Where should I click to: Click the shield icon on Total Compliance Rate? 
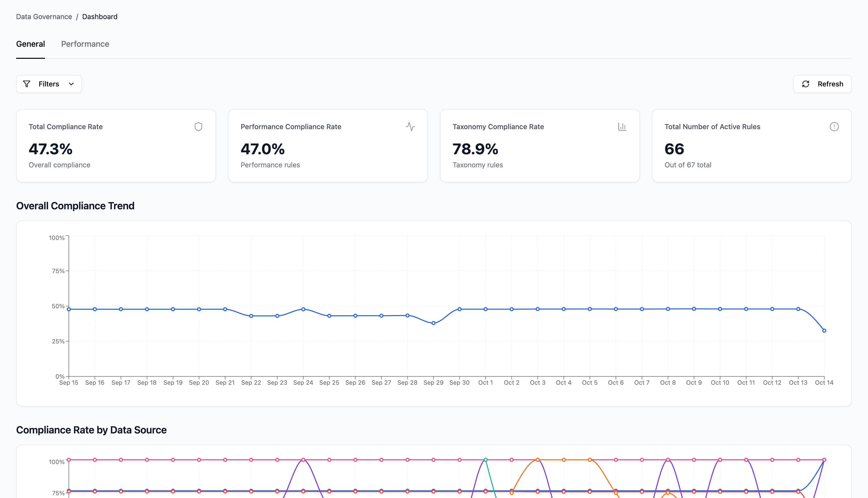[x=198, y=127]
